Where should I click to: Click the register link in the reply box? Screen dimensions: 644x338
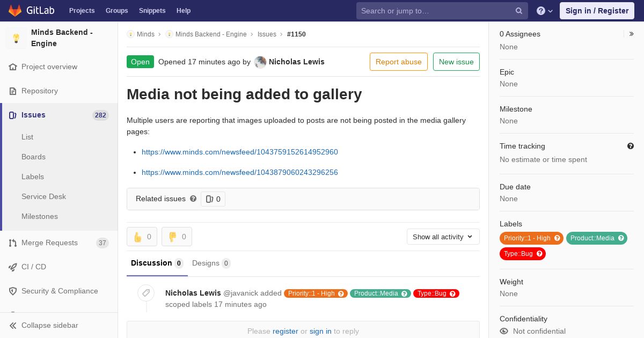[286, 331]
